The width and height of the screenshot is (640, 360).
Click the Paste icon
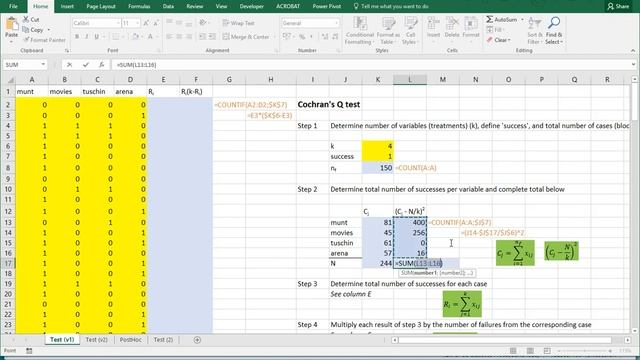[11, 24]
